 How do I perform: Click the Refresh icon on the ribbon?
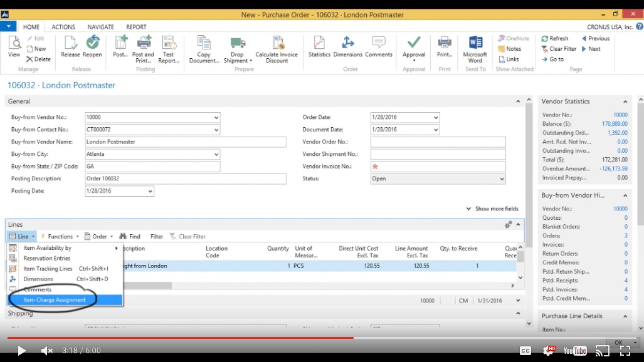554,38
